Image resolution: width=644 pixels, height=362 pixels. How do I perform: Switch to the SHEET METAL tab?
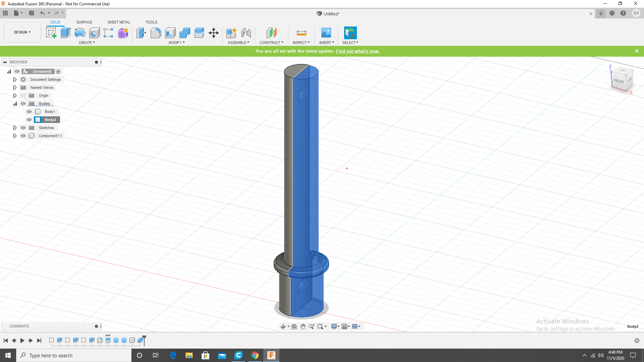click(x=119, y=22)
